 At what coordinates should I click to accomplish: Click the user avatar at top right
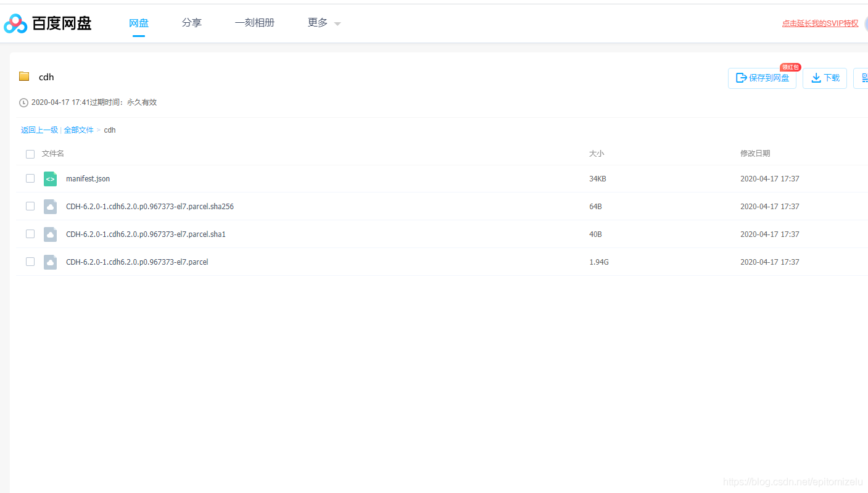coord(866,23)
